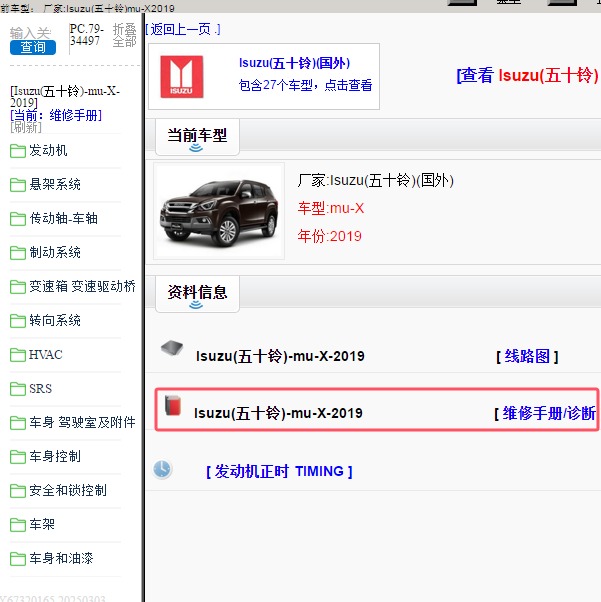The height and width of the screenshot is (602, 601).
Task: Click the mu-X car thumbnail image
Action: click(219, 211)
